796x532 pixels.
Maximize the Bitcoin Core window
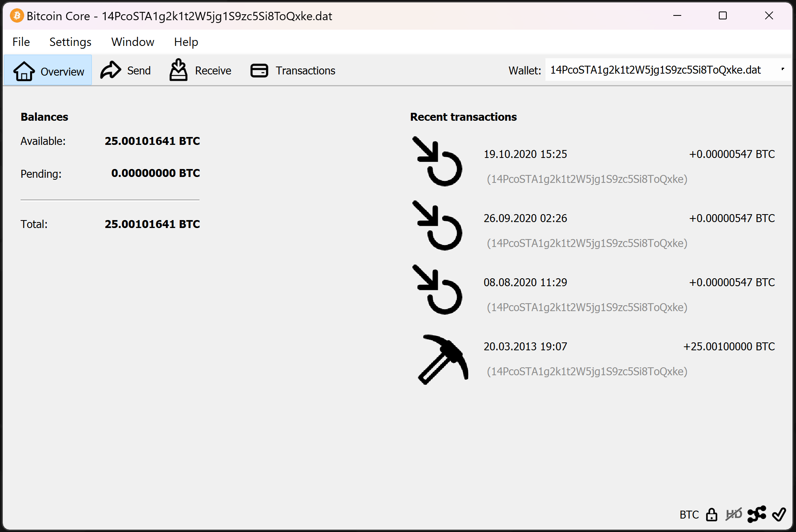pos(723,16)
